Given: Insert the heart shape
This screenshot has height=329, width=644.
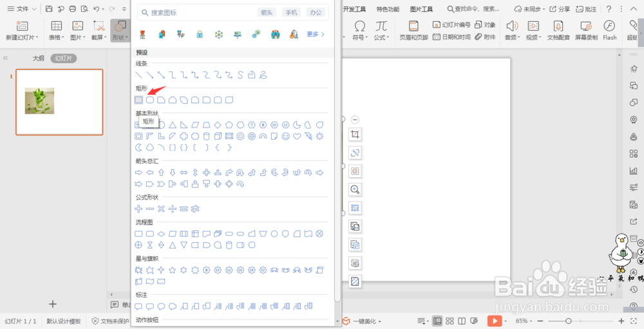Looking at the screenshot, I should 297,136.
